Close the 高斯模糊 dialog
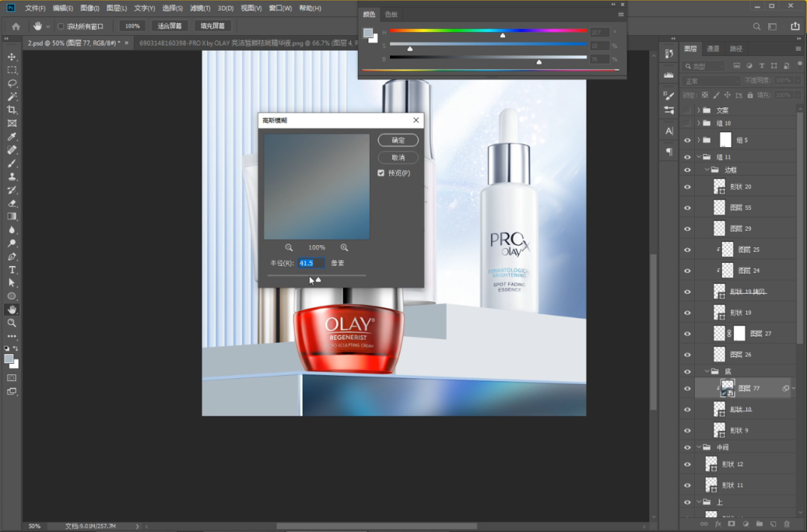Viewport: 807px width, 532px height. click(x=416, y=120)
